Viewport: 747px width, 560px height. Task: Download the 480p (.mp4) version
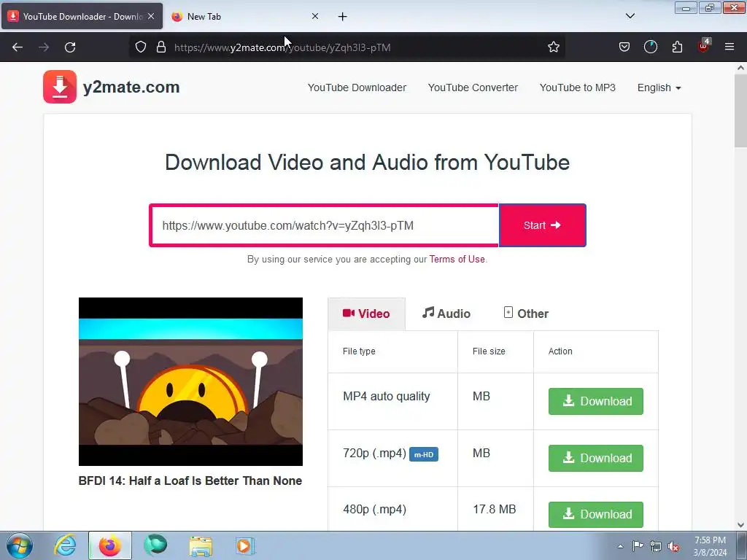595,514
